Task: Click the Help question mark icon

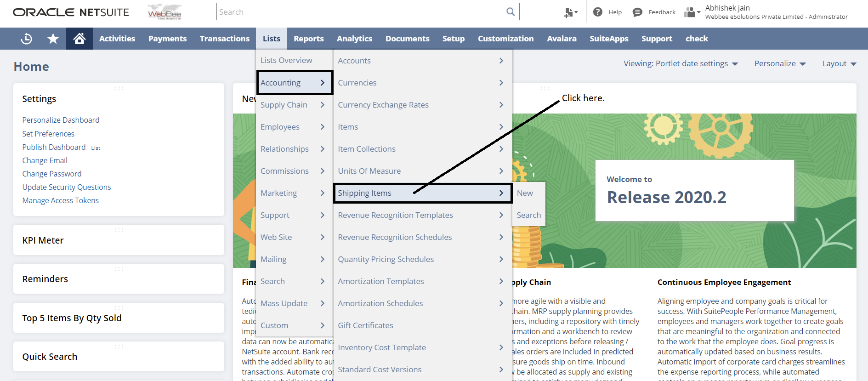Action: (x=598, y=12)
